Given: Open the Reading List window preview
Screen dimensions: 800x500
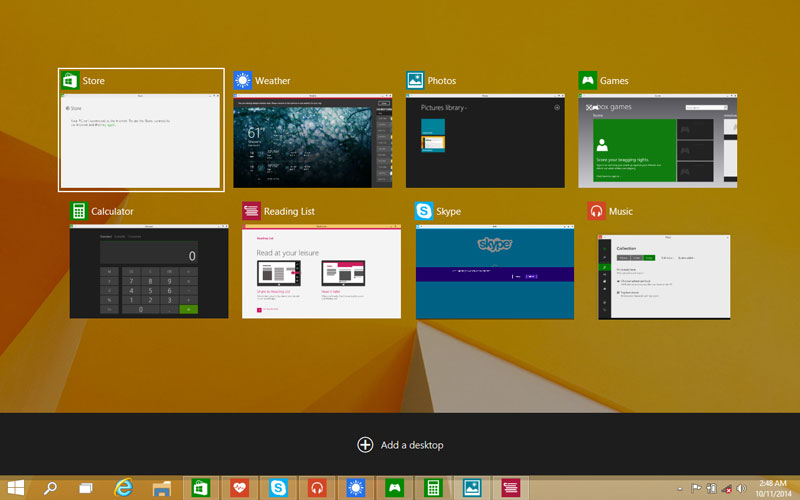Looking at the screenshot, I should pyautogui.click(x=321, y=271).
